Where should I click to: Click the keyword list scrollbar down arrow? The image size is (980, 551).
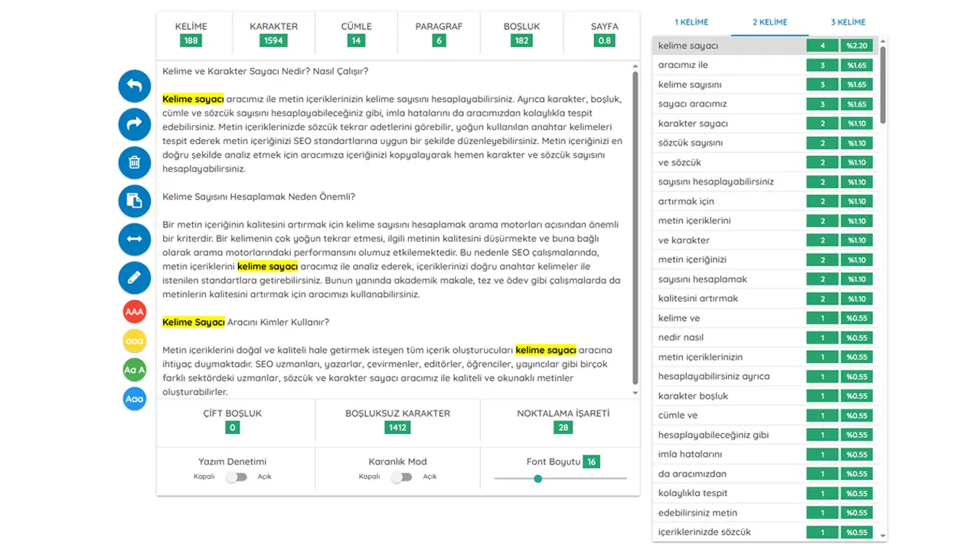click(883, 536)
